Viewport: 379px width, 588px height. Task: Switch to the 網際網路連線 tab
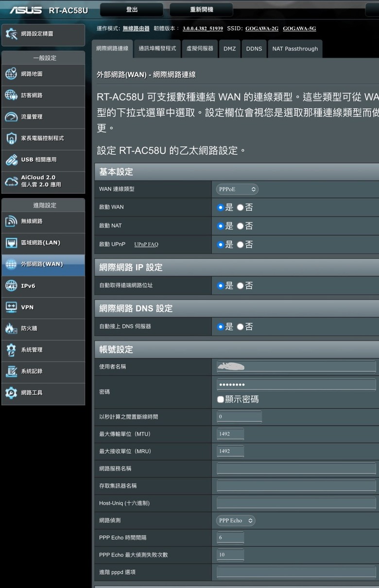112,49
